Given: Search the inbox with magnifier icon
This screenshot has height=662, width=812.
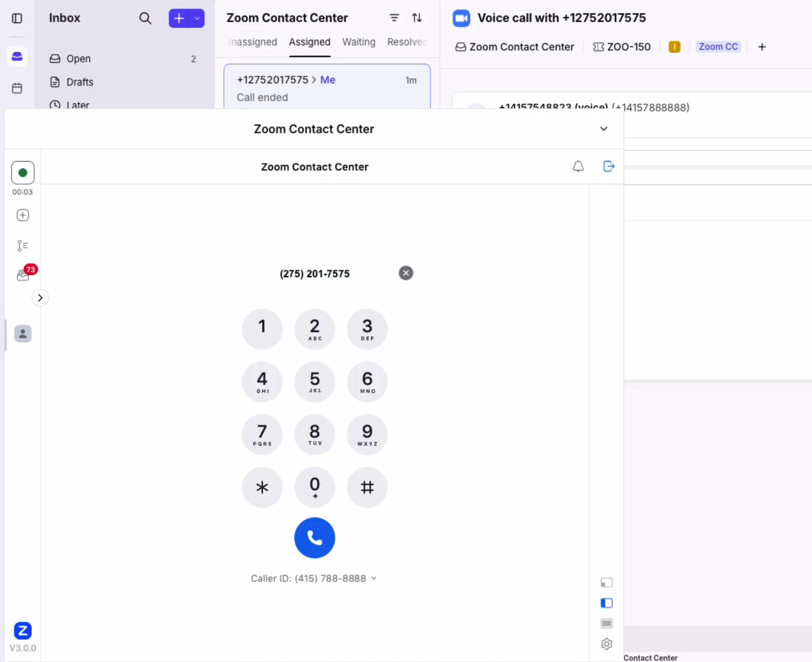Looking at the screenshot, I should (x=145, y=18).
